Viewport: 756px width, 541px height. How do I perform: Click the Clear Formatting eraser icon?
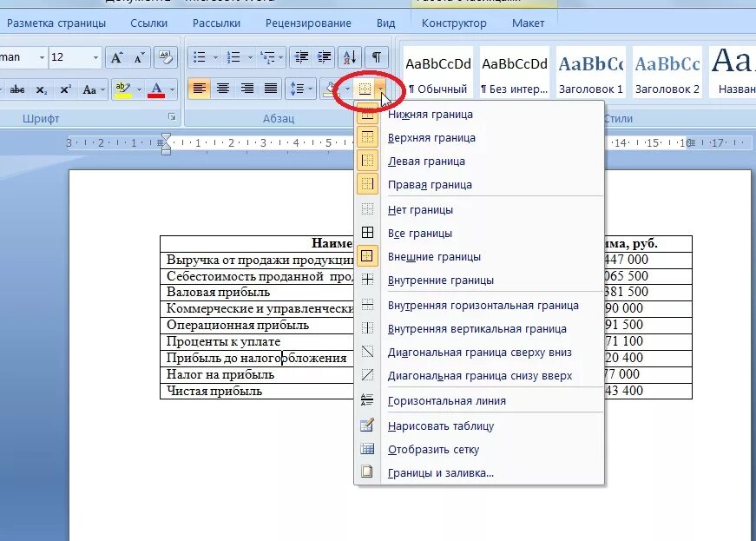coord(166,58)
